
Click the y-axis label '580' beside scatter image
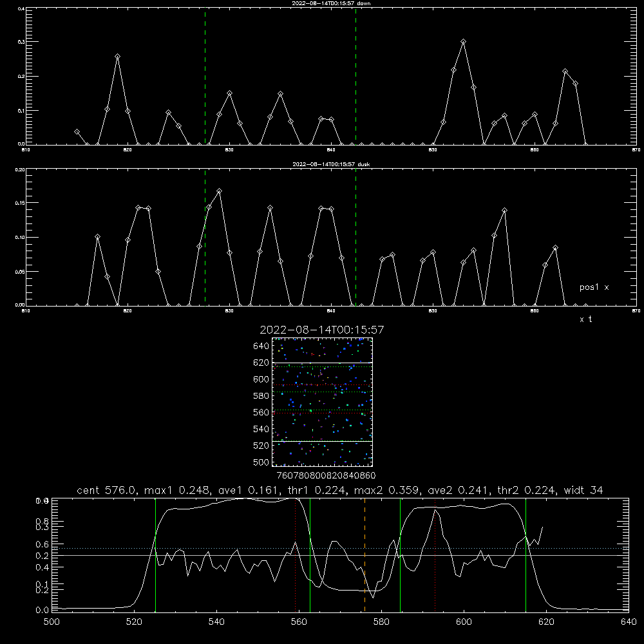point(261,396)
